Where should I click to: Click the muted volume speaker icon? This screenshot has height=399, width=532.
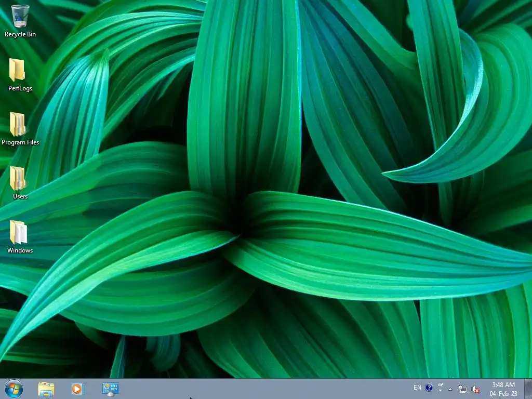click(476, 390)
